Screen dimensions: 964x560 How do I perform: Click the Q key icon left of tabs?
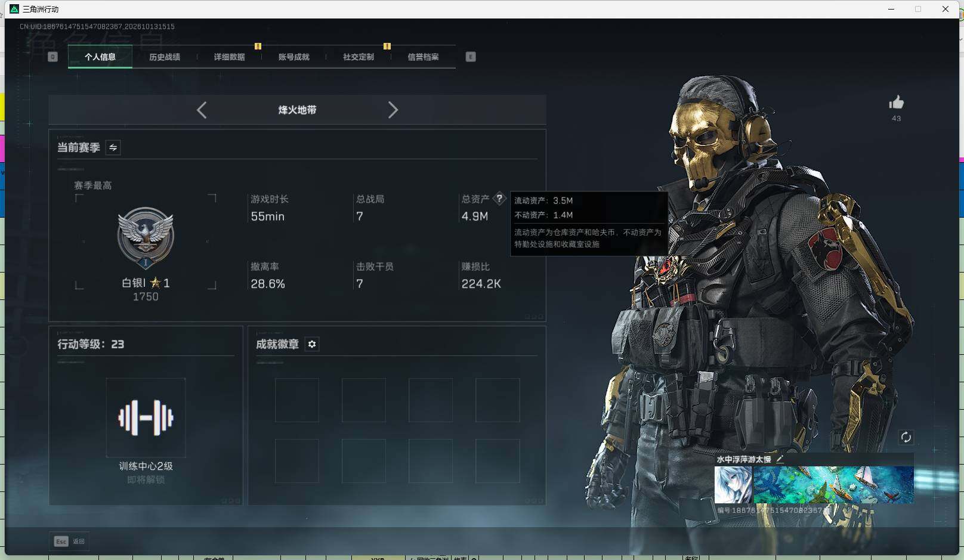tap(52, 57)
